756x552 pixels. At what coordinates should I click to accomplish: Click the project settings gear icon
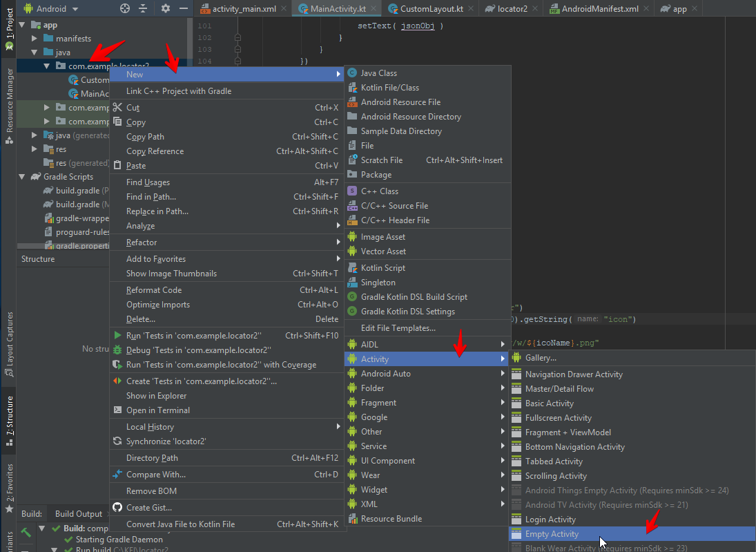[165, 8]
